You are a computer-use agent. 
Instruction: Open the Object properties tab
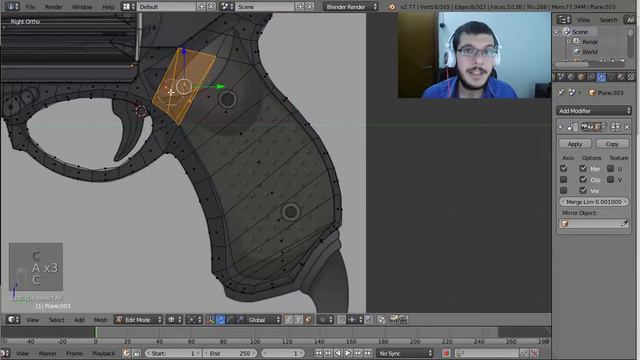pyautogui.click(x=581, y=77)
